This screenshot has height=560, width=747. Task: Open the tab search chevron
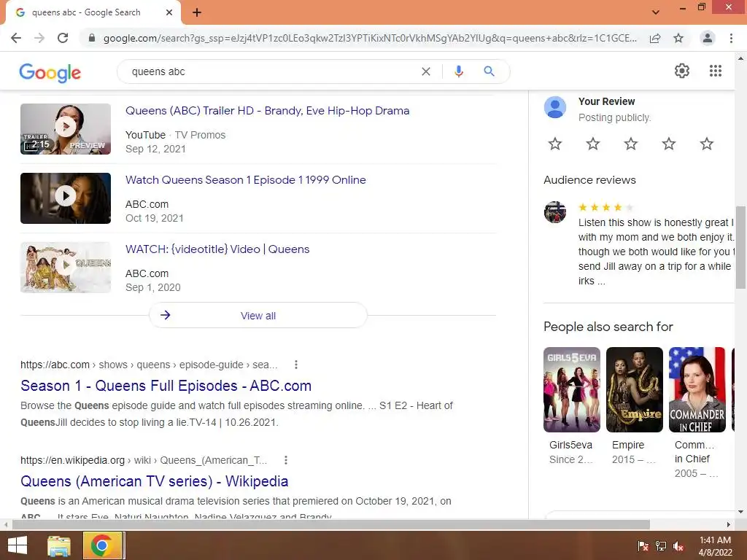pyautogui.click(x=656, y=12)
